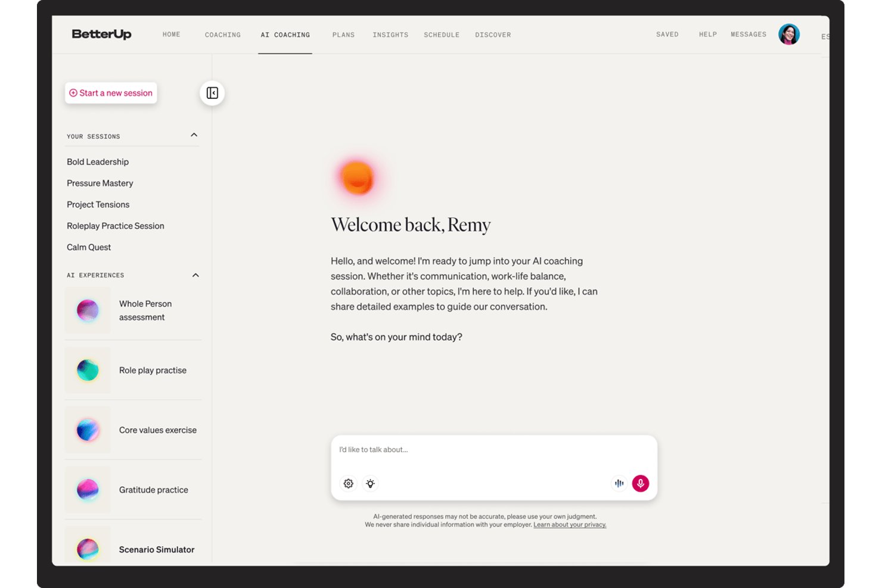Select Role play practise label
Screen dimensions: 882x588
[x=153, y=371]
